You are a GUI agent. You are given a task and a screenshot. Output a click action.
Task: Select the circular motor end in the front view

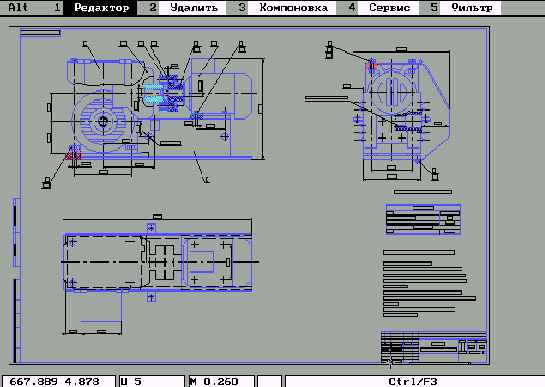103,121
